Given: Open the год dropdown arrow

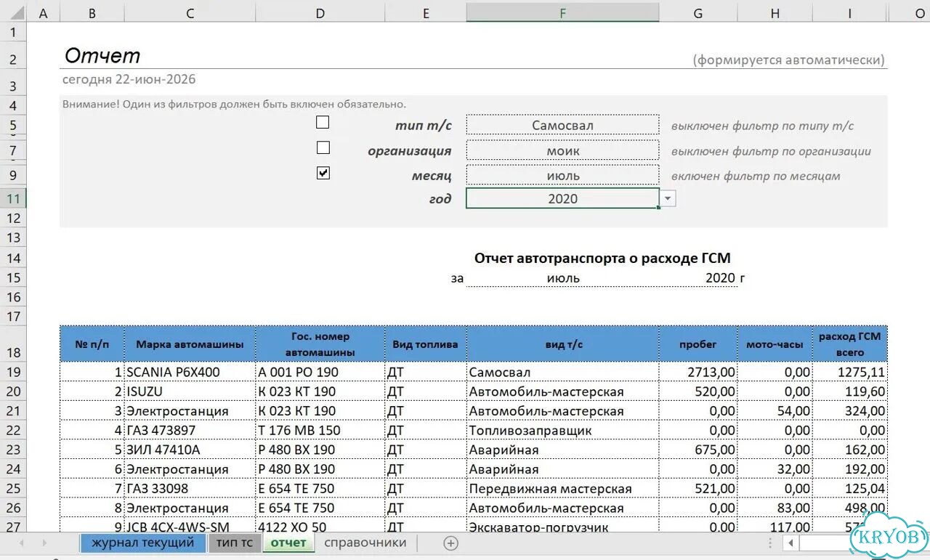Looking at the screenshot, I should pos(668,198).
